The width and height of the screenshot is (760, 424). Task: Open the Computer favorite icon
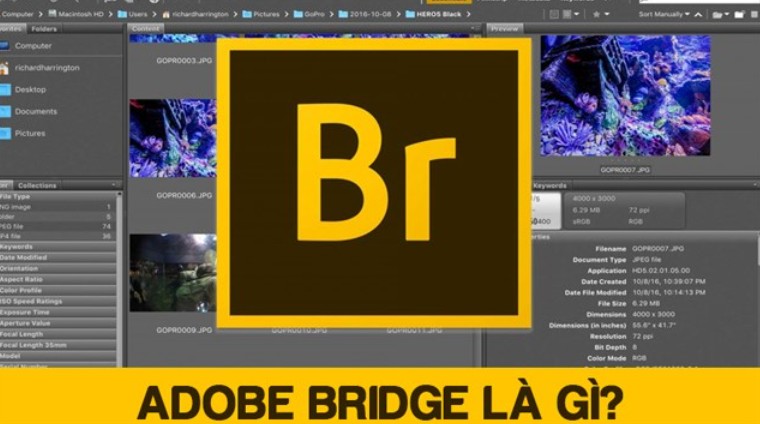click(x=4, y=46)
